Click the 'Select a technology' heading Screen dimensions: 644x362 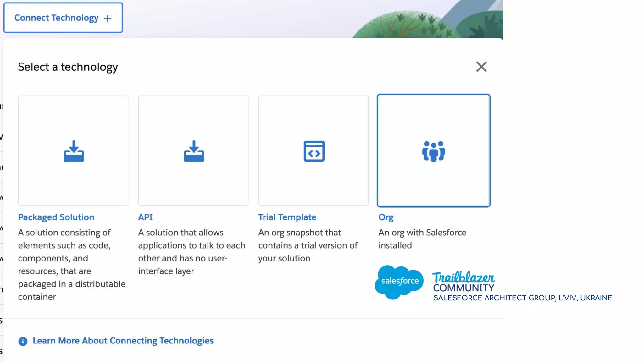68,67
